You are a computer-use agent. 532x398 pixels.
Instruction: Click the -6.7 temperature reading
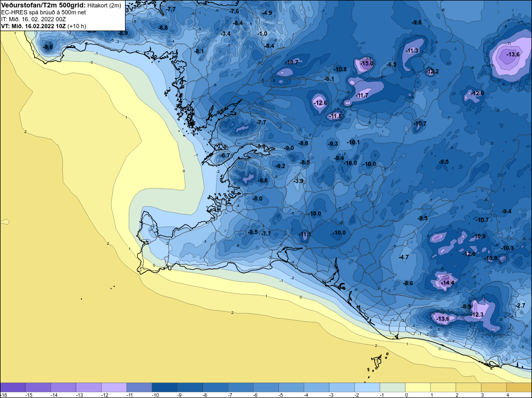tap(225, 156)
